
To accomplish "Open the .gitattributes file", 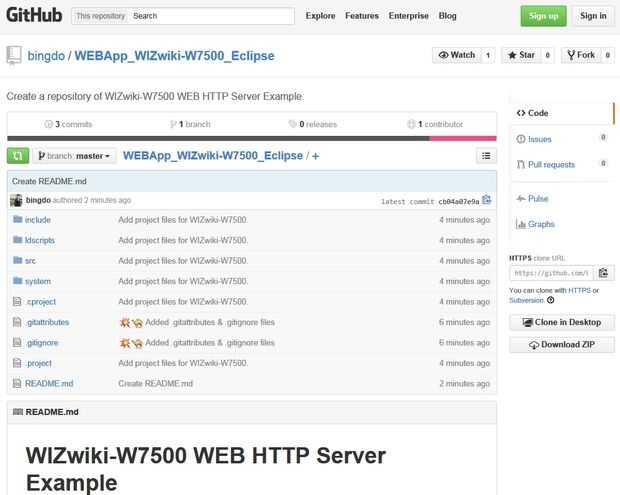I will click(48, 322).
